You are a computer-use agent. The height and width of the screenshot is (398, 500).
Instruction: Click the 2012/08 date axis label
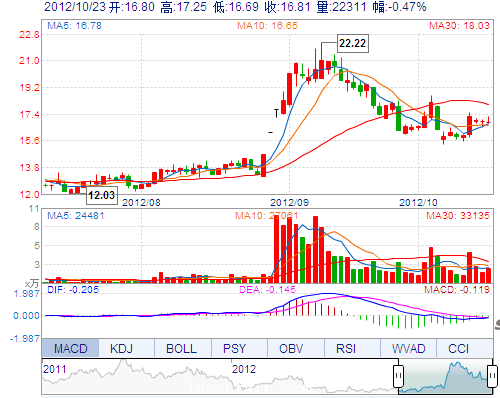141,202
